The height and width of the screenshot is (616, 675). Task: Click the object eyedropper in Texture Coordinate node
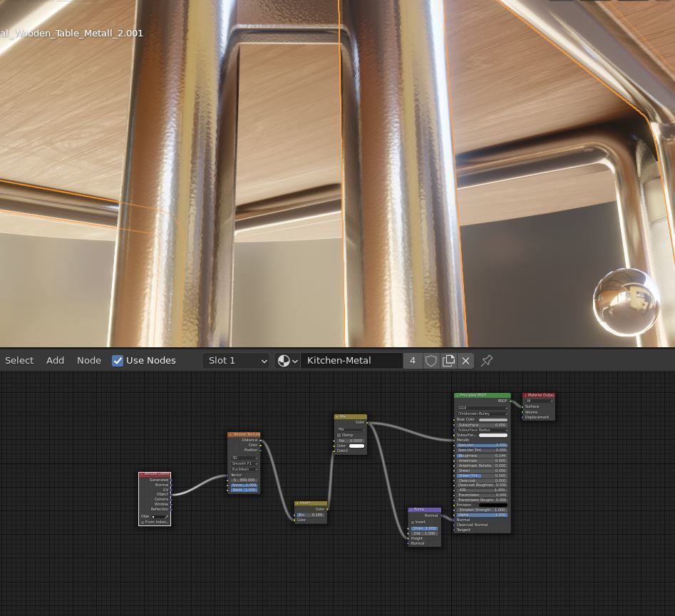point(167,517)
